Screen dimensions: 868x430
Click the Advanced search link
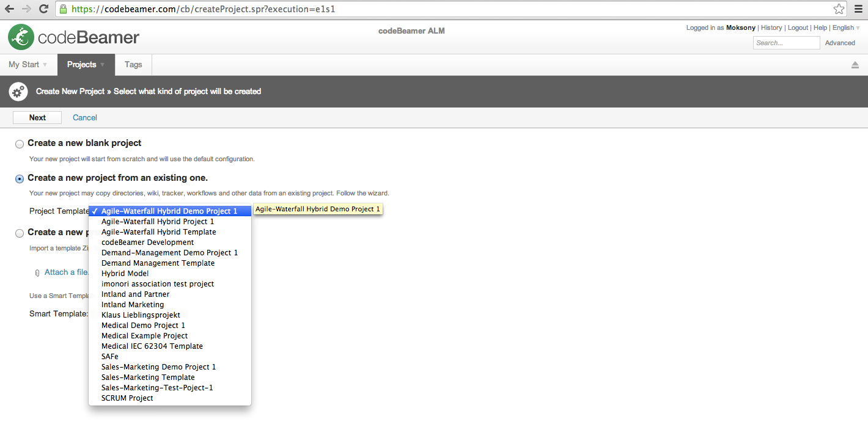[840, 43]
